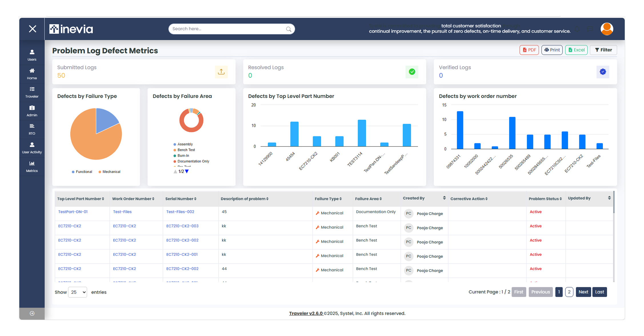Sort by Created By column
This screenshot has height=336, width=644.
point(424,198)
